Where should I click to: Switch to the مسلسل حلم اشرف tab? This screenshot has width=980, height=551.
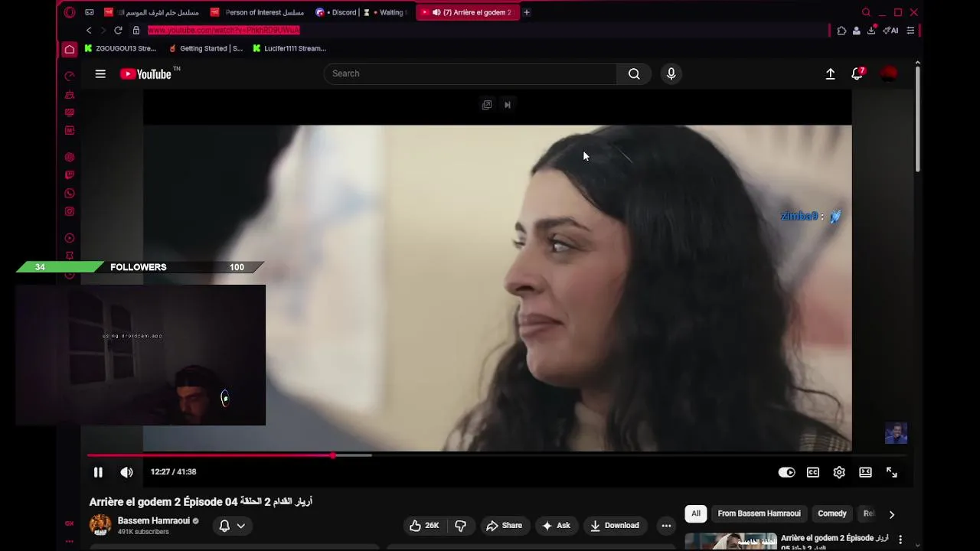[x=152, y=12]
